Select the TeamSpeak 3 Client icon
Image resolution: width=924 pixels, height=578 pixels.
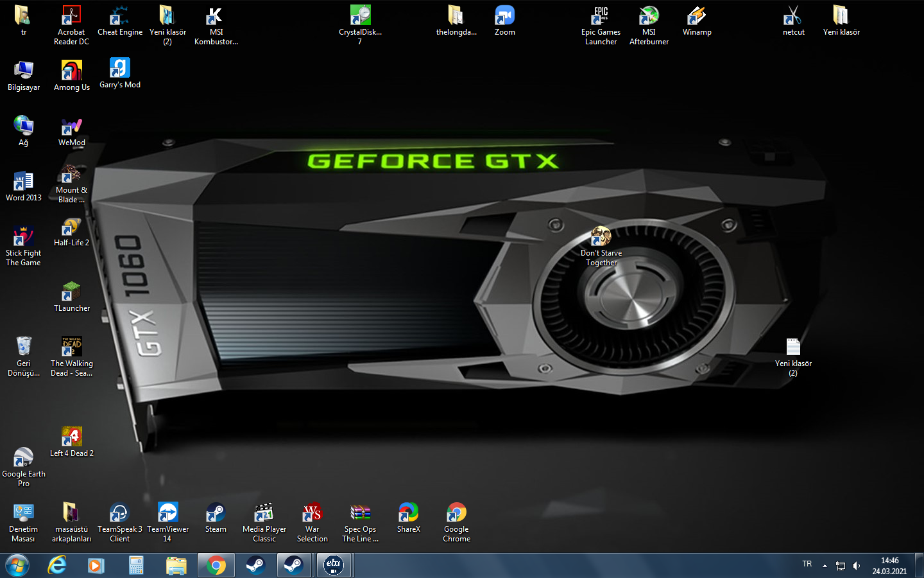119,514
